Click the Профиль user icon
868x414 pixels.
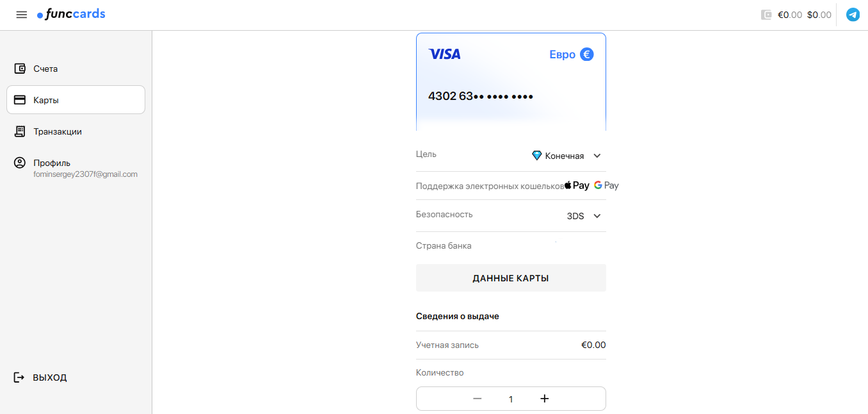pos(19,162)
